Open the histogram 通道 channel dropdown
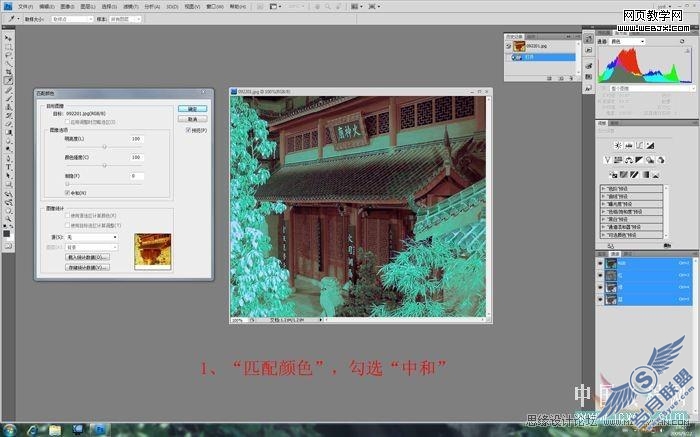The width and height of the screenshot is (700, 437). pos(628,42)
